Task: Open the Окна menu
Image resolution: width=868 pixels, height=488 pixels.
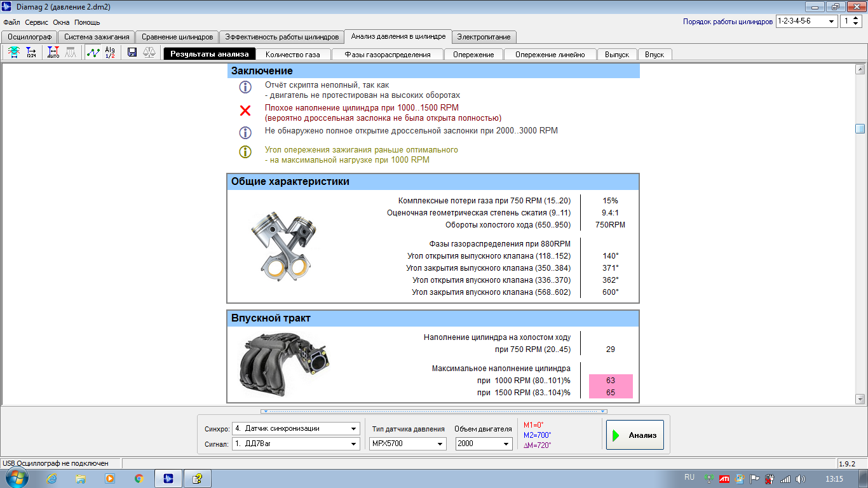Action: coord(61,22)
